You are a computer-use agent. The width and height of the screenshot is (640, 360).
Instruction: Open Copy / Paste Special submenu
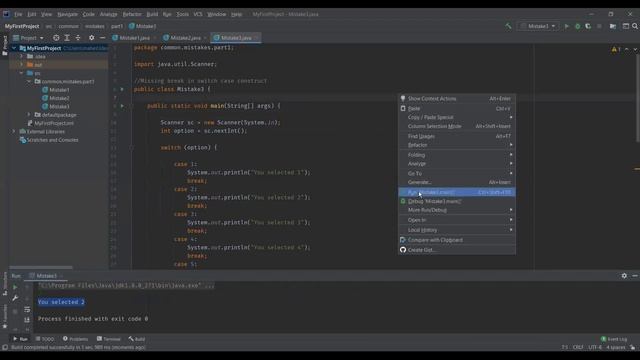(457, 117)
